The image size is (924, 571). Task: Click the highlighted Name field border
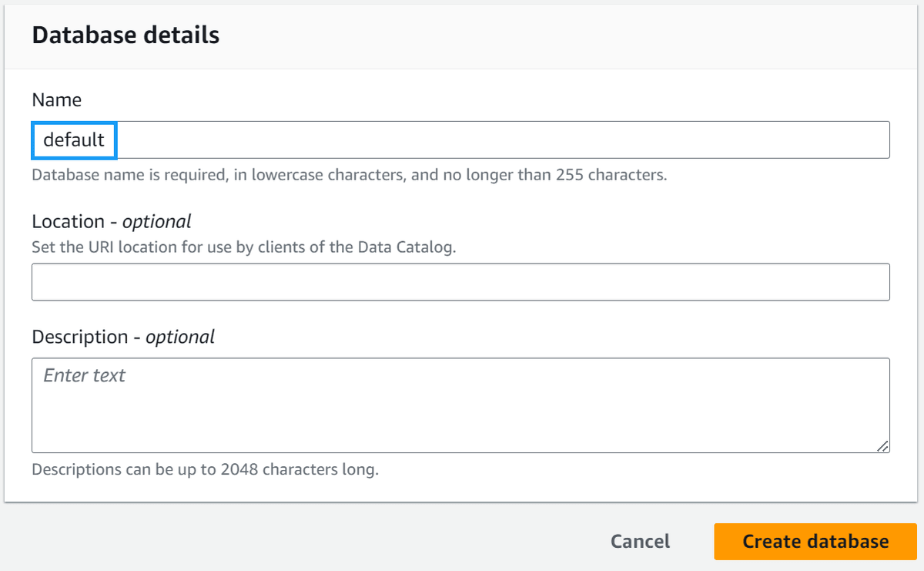click(74, 123)
